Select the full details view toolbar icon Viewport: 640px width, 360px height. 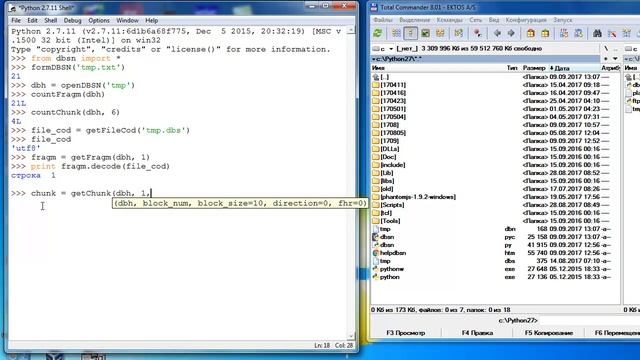click(x=411, y=33)
